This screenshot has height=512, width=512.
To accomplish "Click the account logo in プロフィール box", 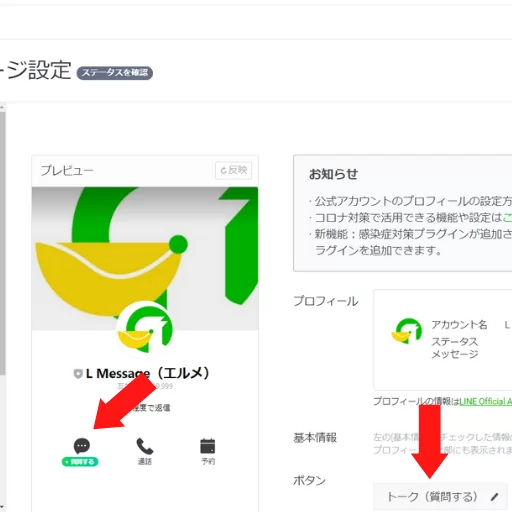I will pos(407,331).
